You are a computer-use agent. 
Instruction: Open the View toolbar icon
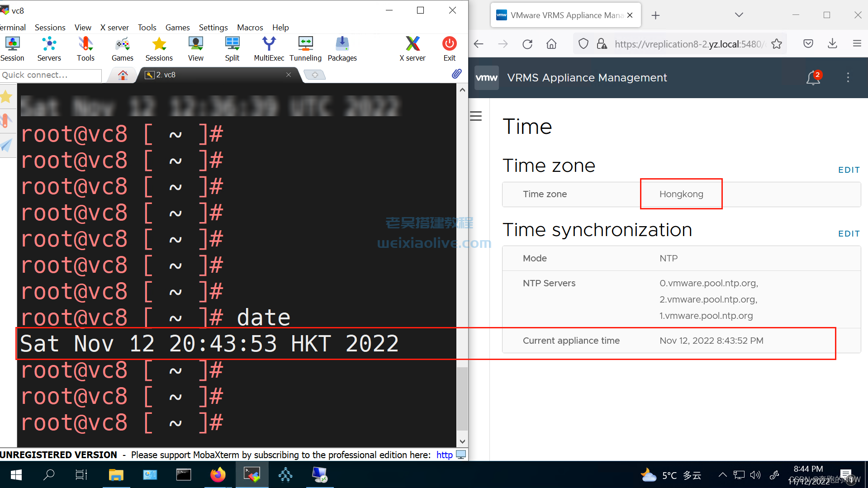(x=196, y=49)
